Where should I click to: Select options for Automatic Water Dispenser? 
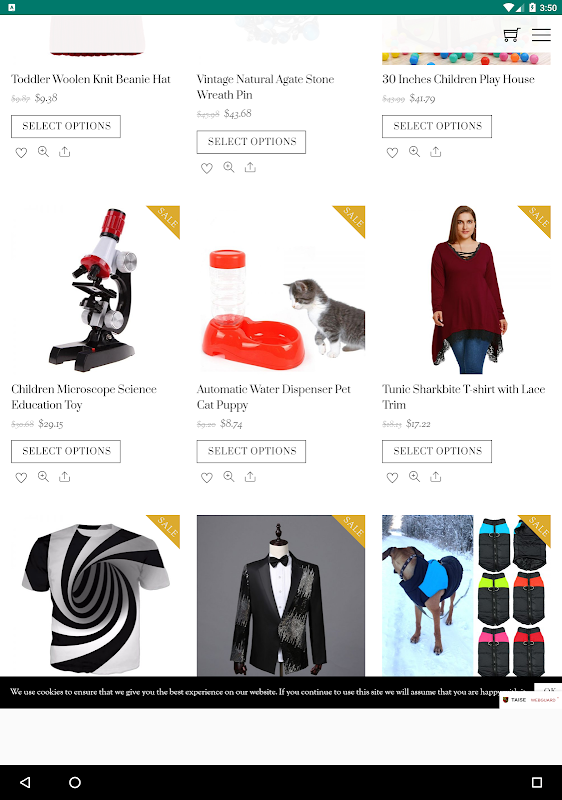251,451
